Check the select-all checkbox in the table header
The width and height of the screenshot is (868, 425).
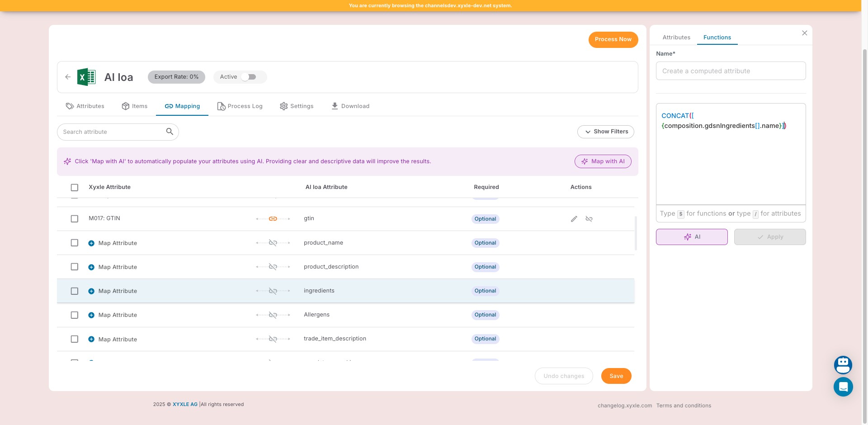[x=75, y=187]
